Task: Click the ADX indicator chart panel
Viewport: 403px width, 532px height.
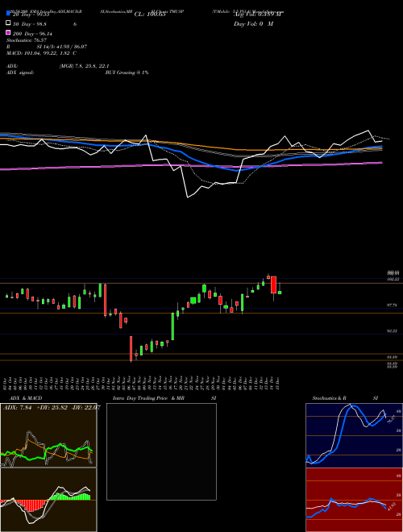Action: (48, 435)
